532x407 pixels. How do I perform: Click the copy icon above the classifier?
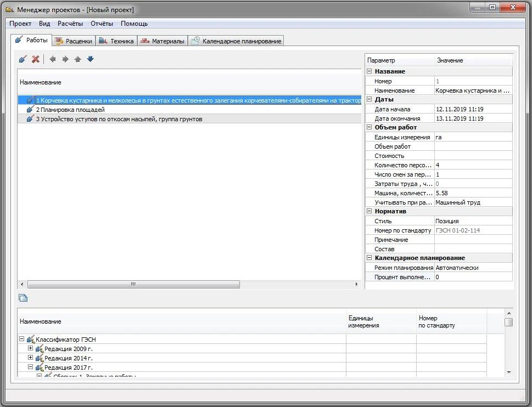(23, 298)
